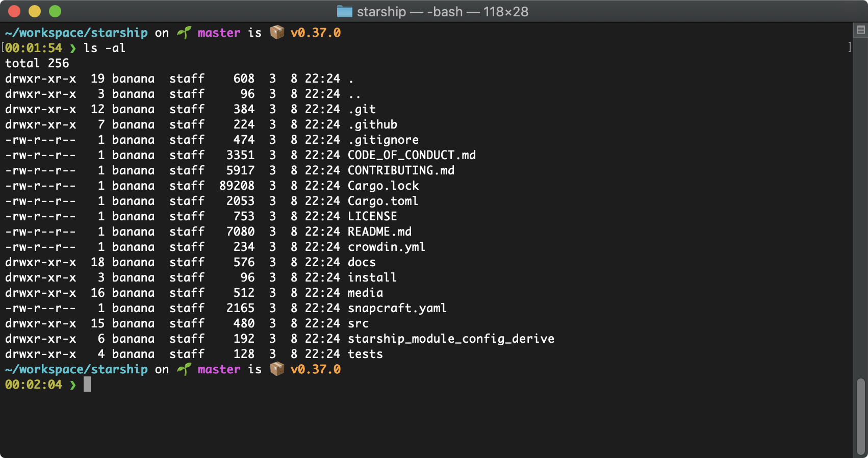
Task: Click the vertical scrollbar thumb
Action: coord(861,417)
